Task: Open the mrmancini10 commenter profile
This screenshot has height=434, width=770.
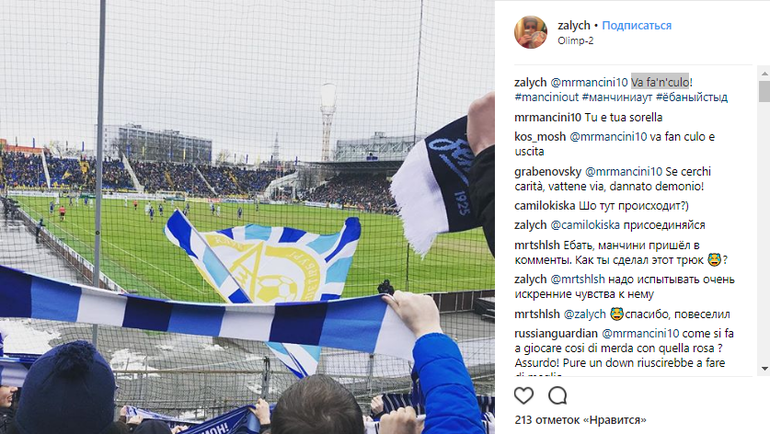Action: tap(548, 117)
